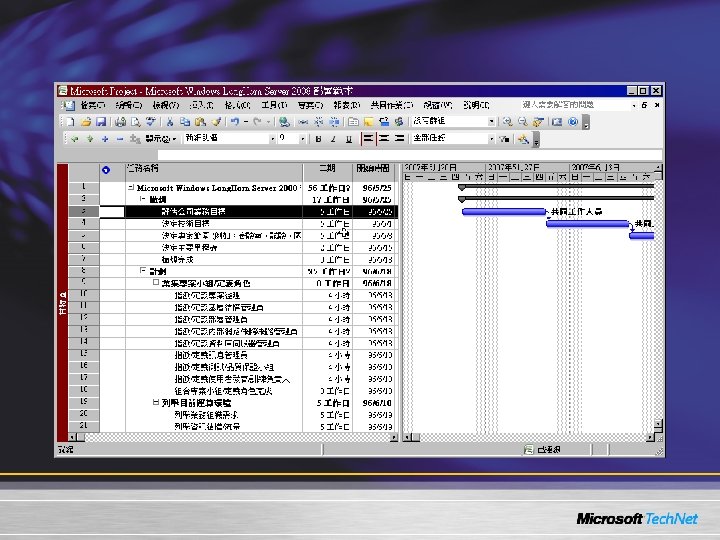Launch the Gantt Chart Wizard wand icon

coord(523,139)
